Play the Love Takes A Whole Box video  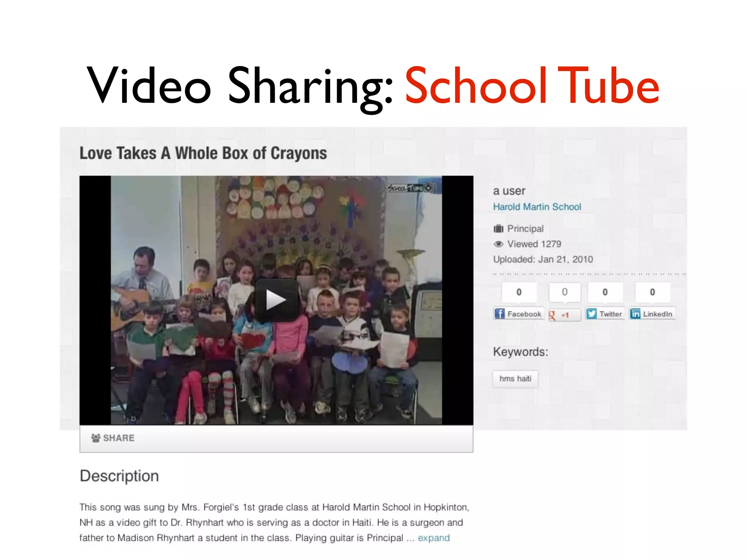[x=276, y=300]
